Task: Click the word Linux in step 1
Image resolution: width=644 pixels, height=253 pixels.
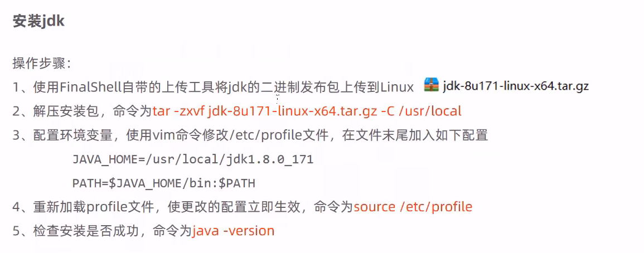Action: (398, 87)
